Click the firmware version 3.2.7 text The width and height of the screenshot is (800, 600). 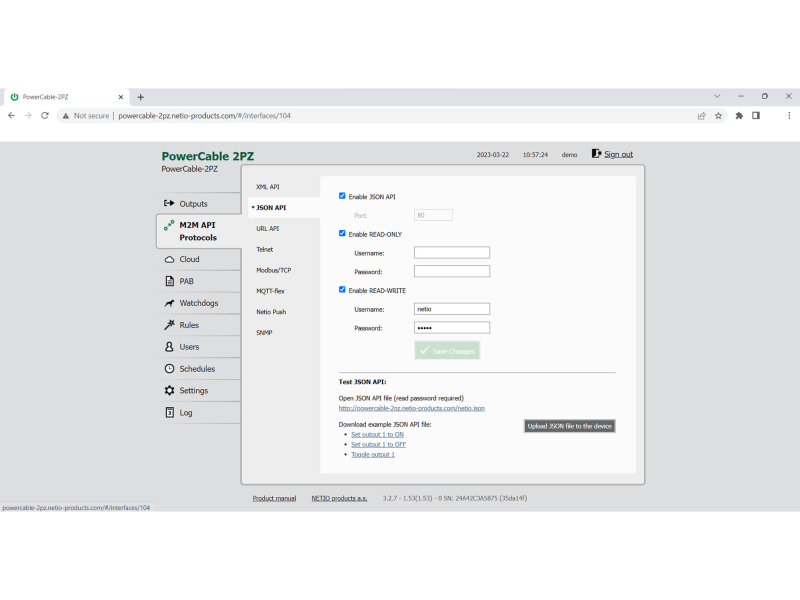[455, 498]
